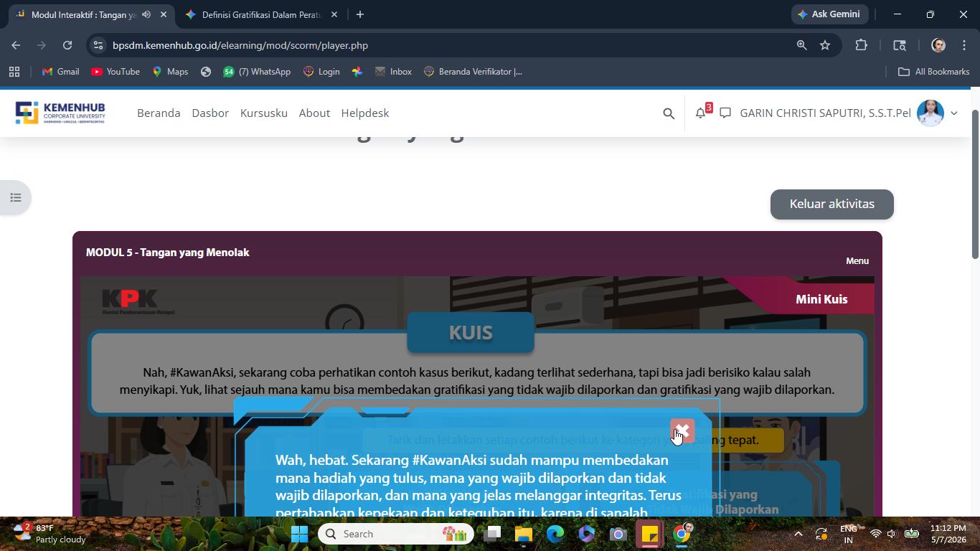The height and width of the screenshot is (551, 980).
Task: Expand the user menu chevron
Action: tap(954, 113)
